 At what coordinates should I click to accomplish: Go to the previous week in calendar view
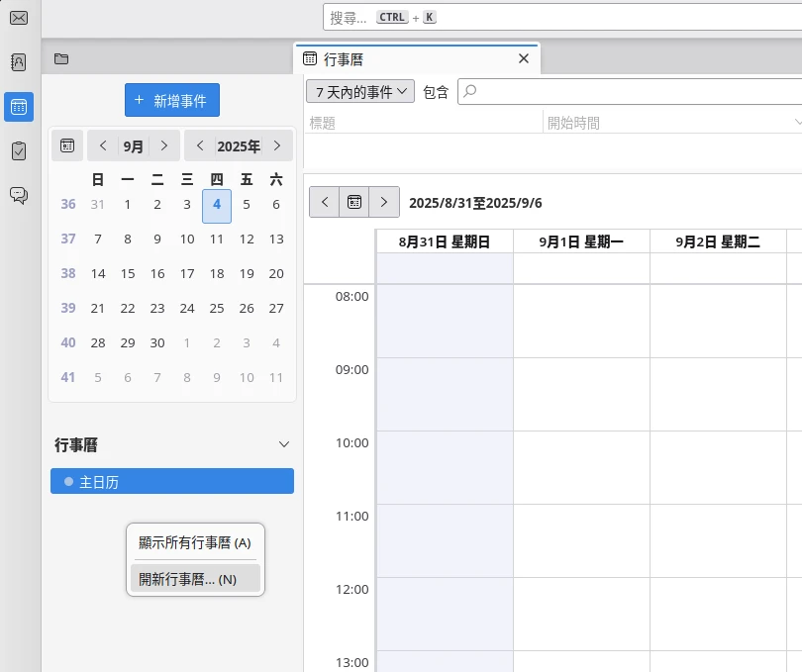pos(324,202)
